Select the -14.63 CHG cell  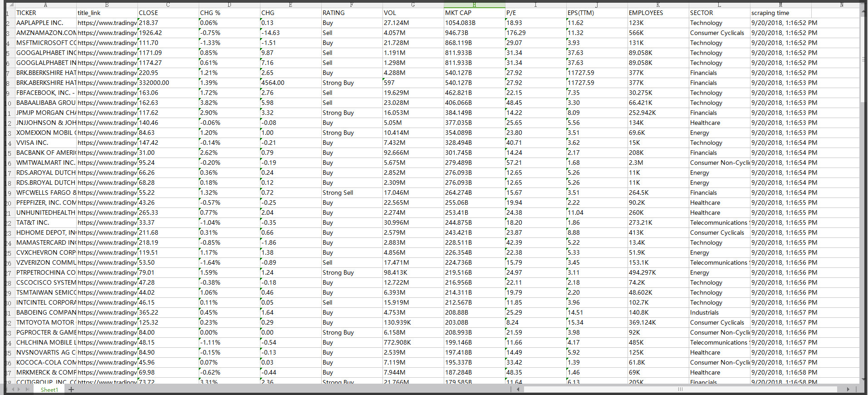tap(290, 33)
